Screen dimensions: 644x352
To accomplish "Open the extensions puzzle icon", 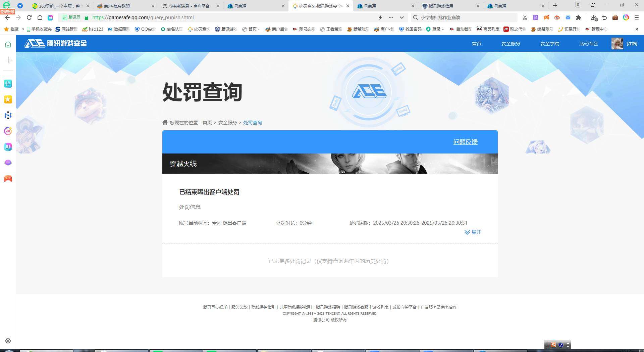I will [x=579, y=17].
